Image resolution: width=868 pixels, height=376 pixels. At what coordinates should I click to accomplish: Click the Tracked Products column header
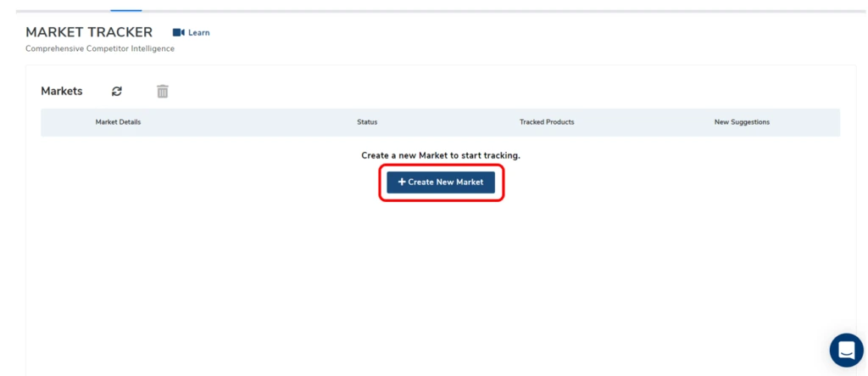[x=547, y=122]
